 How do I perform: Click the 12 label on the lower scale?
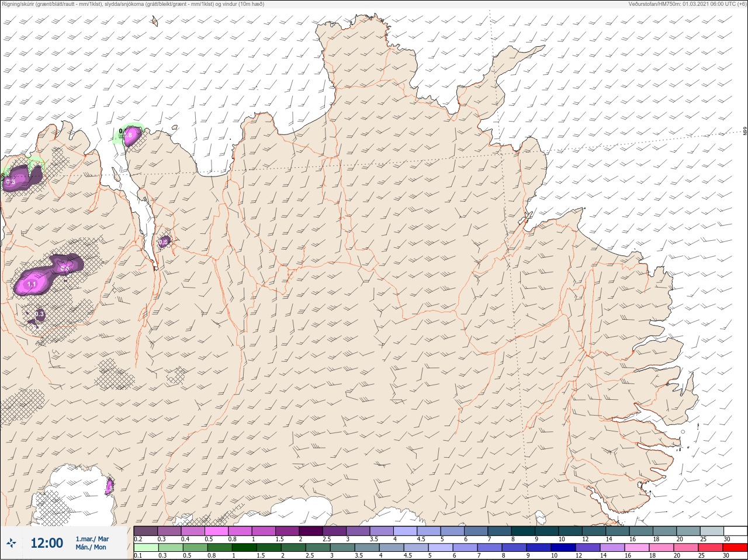coord(579,555)
